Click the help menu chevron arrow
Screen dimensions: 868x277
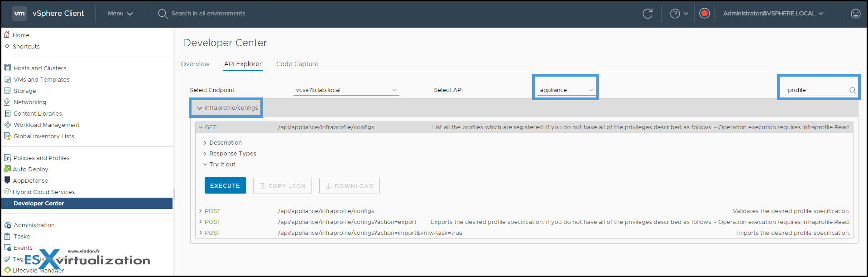point(686,14)
